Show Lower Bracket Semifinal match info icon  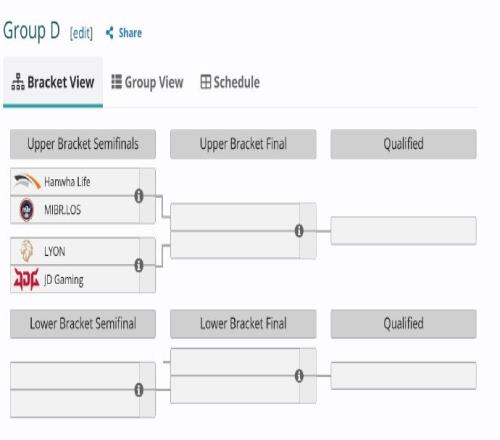(139, 390)
